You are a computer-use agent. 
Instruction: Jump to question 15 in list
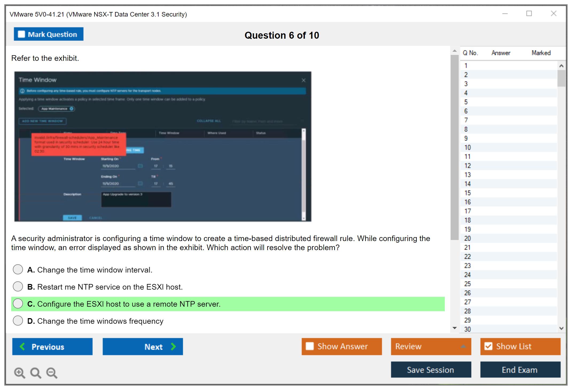467,193
